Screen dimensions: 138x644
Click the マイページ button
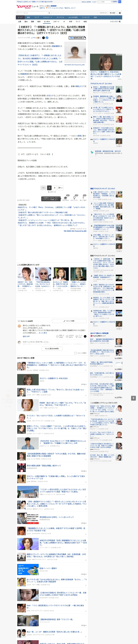(x=103, y=13)
